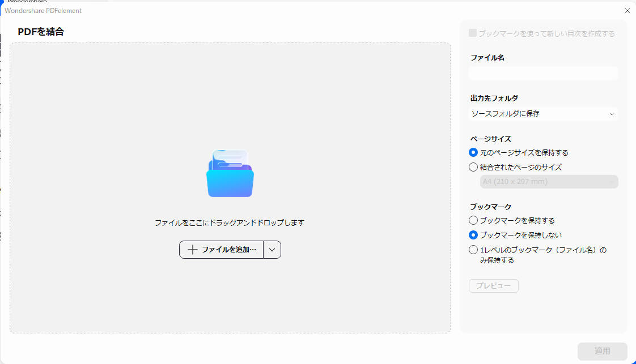Image resolution: width=636 pixels, height=364 pixels.
Task: Click the Wondershare PDFelement title text
Action: pos(43,11)
